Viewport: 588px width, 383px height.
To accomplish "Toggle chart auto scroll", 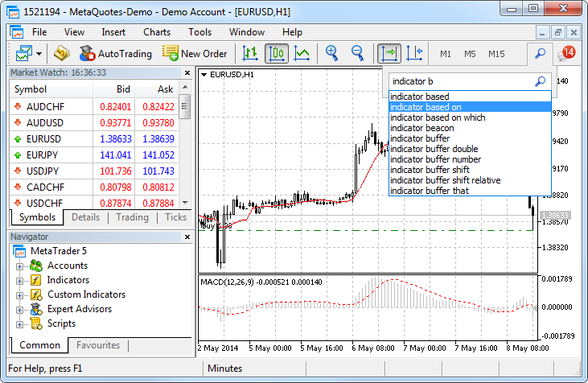I will point(389,54).
